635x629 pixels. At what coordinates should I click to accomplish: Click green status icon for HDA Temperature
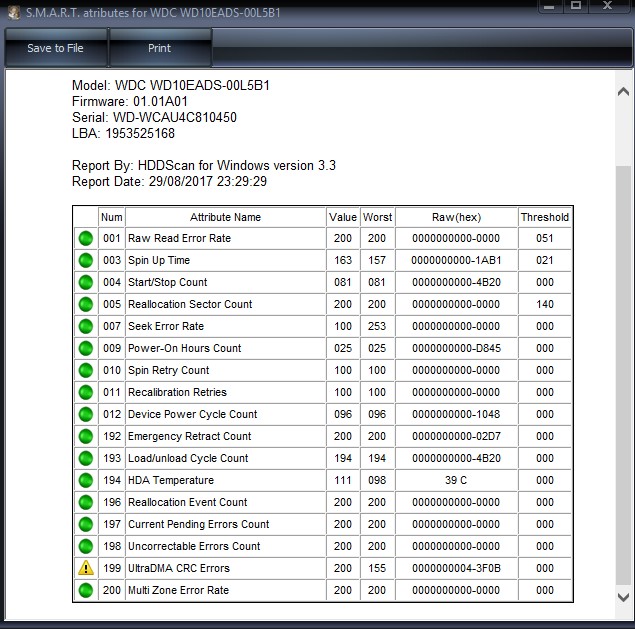(86, 480)
